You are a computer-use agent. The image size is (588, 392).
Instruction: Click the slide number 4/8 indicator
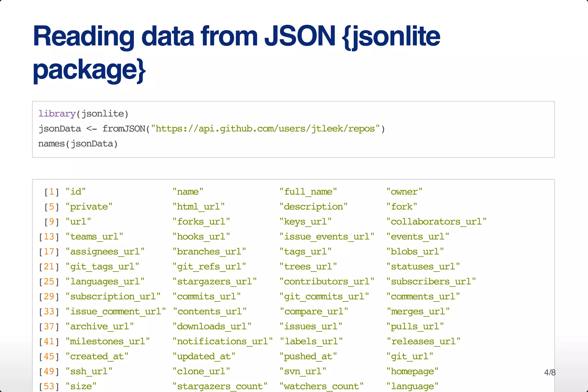pyautogui.click(x=550, y=373)
